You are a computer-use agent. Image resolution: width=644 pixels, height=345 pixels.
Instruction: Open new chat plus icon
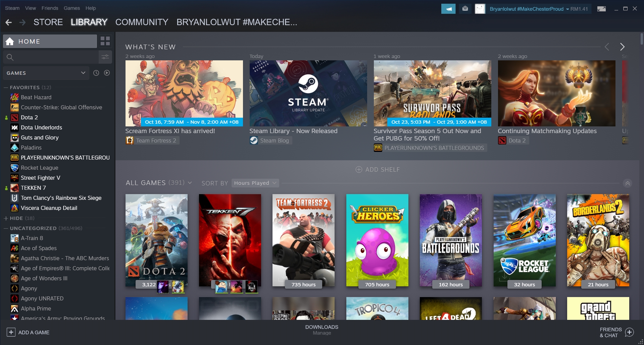[x=630, y=332]
